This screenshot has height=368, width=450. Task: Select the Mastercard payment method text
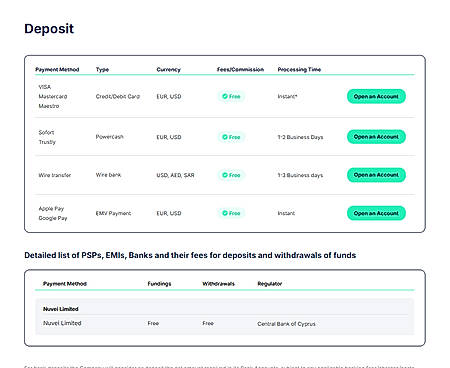tap(53, 96)
